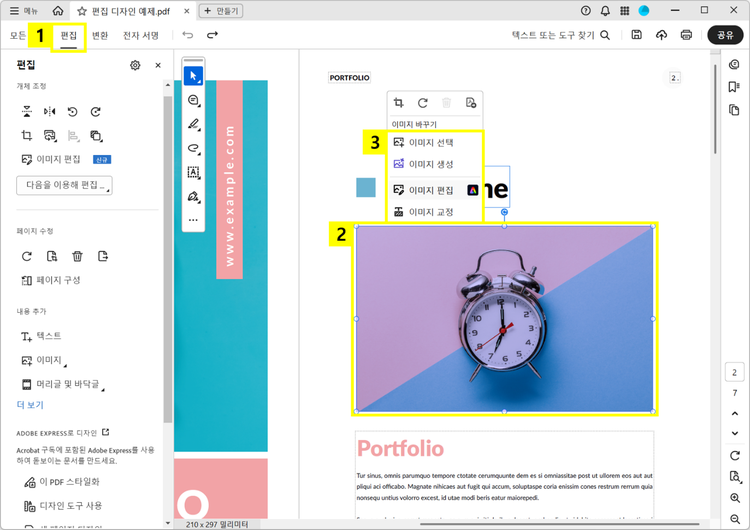This screenshot has height=530, width=750.
Task: Switch to the 편집 tab
Action: (68, 36)
